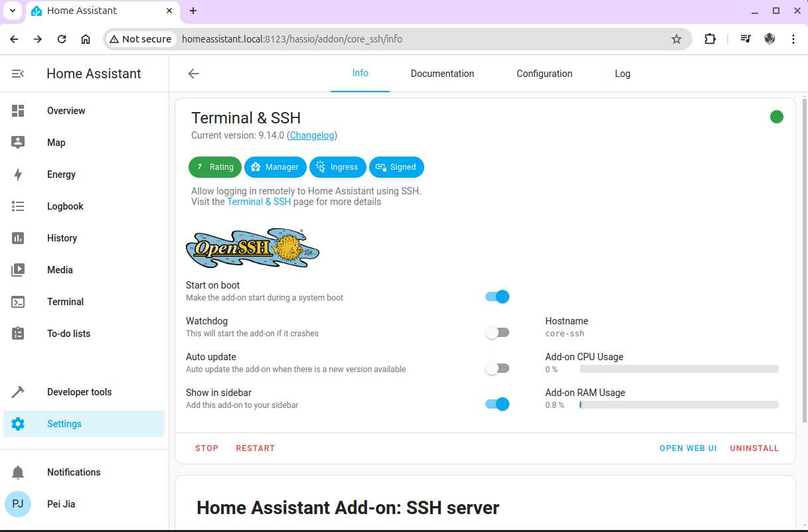This screenshot has height=532, width=808.
Task: Click the 0.8 % RAM value
Action: pos(555,405)
